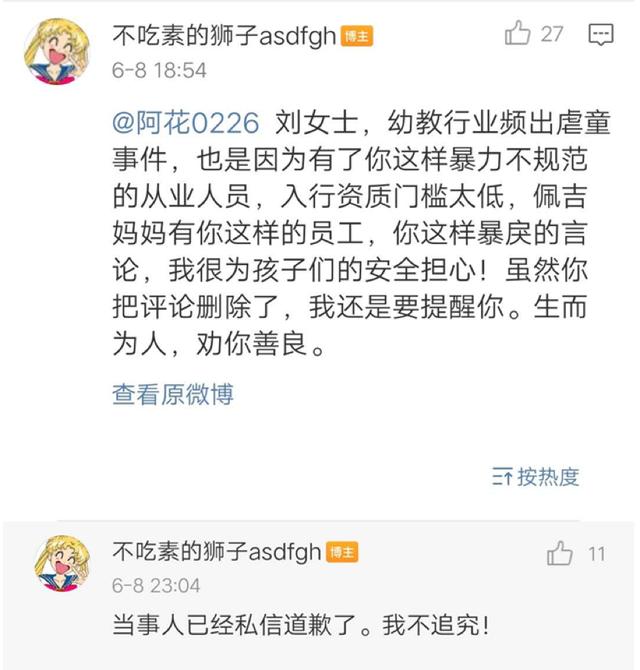Tap the 博主 badge on second comment
640x670 pixels.
tap(342, 553)
